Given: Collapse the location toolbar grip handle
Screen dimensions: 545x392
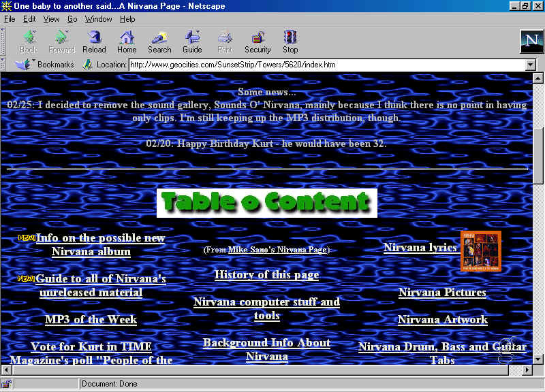Looking at the screenshot, I should pyautogui.click(x=3, y=65).
